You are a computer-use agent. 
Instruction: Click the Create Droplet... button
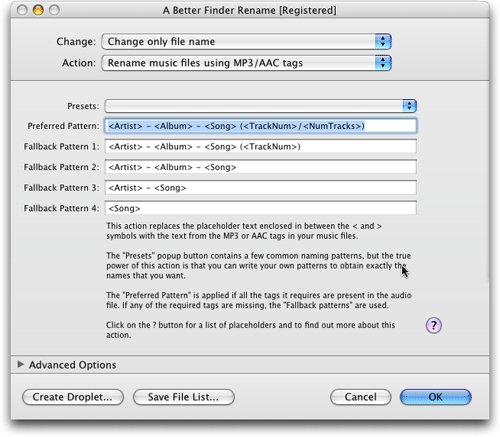coord(73,397)
